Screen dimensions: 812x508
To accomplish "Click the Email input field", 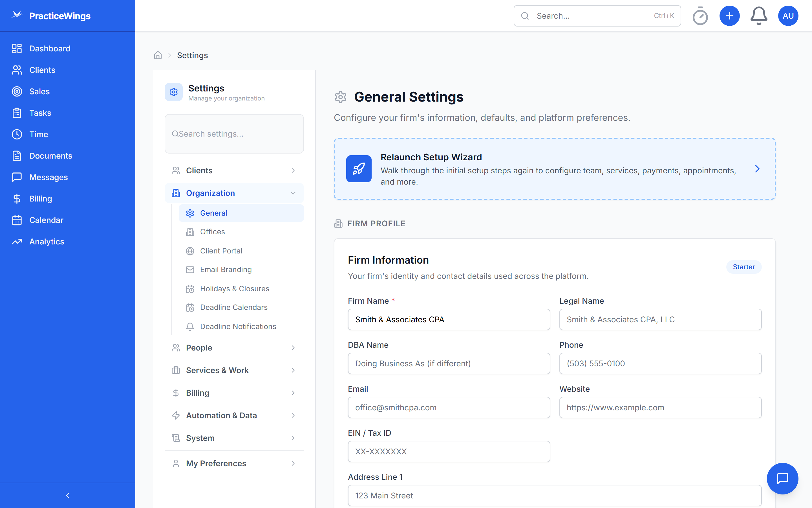I will [449, 408].
